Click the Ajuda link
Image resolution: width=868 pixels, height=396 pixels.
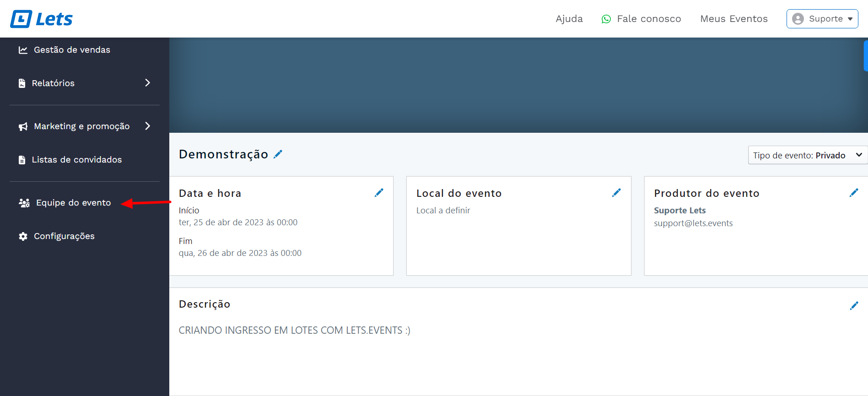coord(569,19)
